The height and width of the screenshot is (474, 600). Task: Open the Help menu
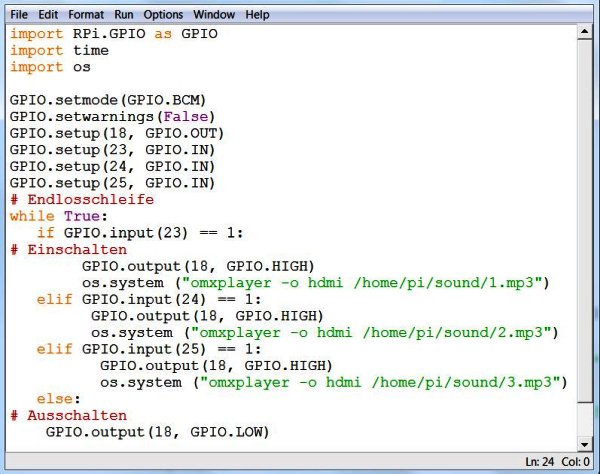[257, 15]
